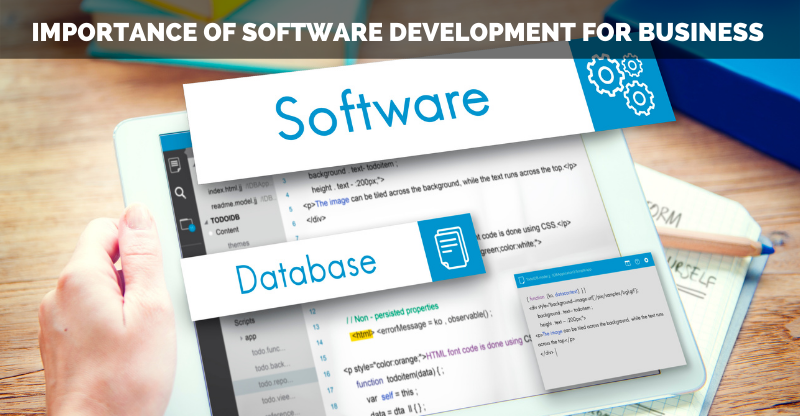Click the layout icon in popup window header
The height and width of the screenshot is (416, 800).
click(628, 263)
